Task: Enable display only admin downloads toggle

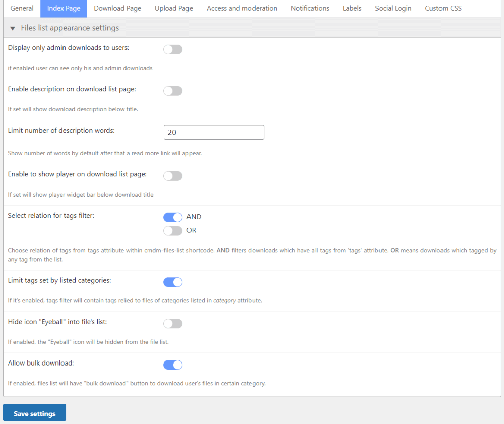Action: pyautogui.click(x=173, y=49)
